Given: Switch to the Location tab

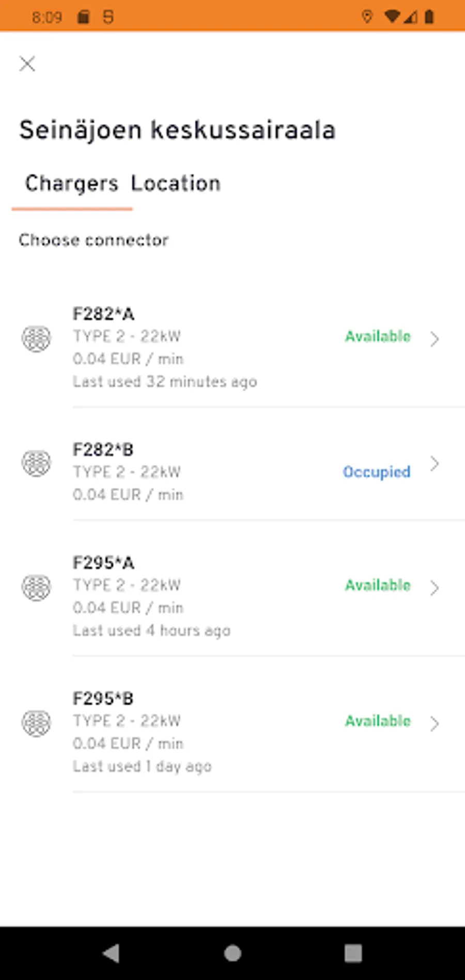Looking at the screenshot, I should click(x=176, y=183).
